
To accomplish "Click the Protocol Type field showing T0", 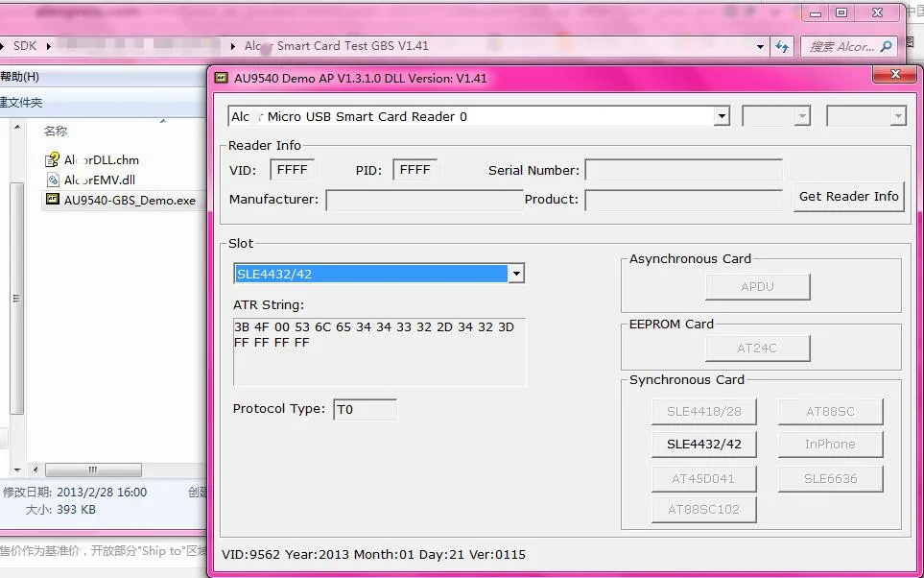I will [x=366, y=409].
